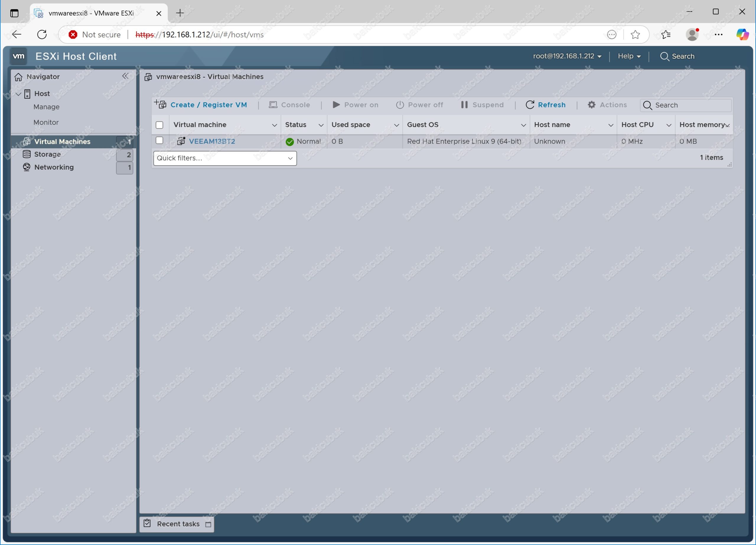Click the VMware vm logo
Image resolution: width=756 pixels, height=545 pixels.
tap(18, 56)
